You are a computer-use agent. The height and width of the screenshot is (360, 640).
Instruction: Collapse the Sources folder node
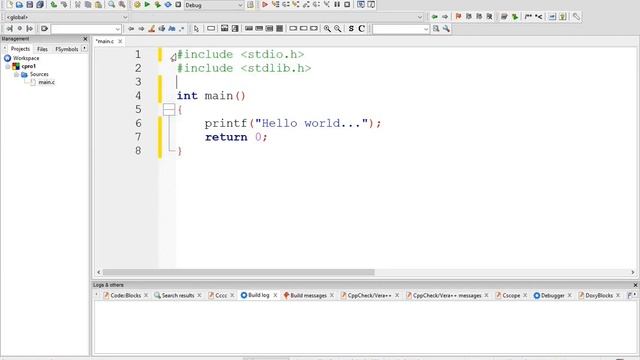tap(16, 74)
